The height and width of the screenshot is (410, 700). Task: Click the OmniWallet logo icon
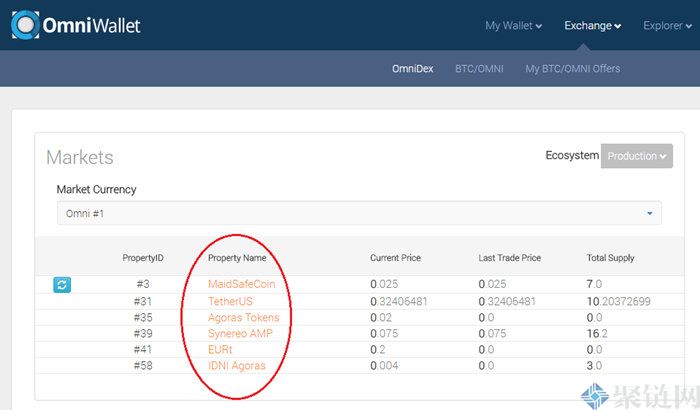click(26, 24)
